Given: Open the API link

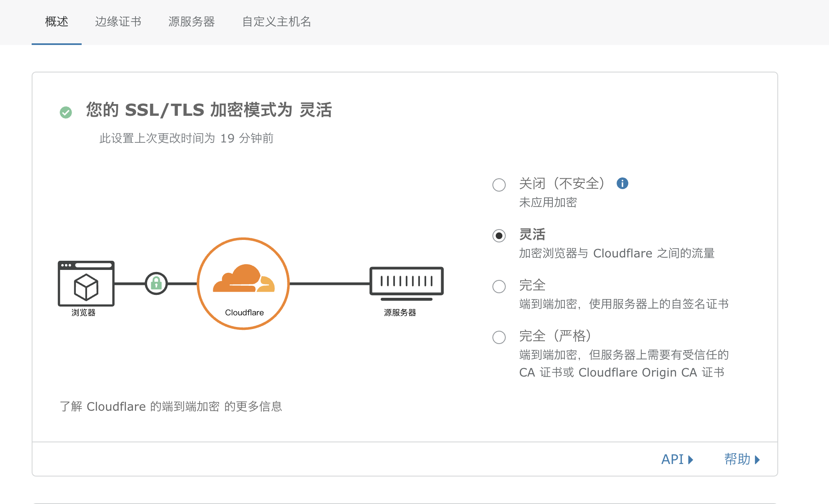Looking at the screenshot, I should pyautogui.click(x=673, y=459).
